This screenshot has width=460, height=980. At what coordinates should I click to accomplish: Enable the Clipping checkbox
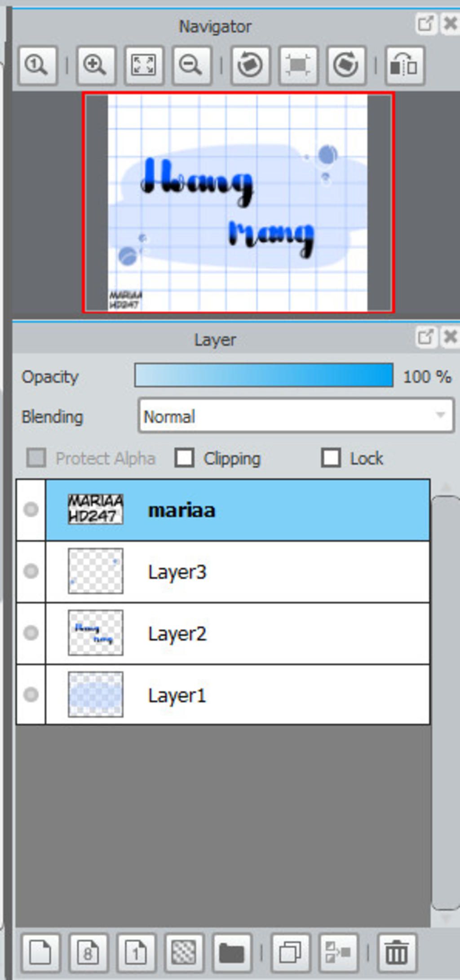tap(185, 458)
